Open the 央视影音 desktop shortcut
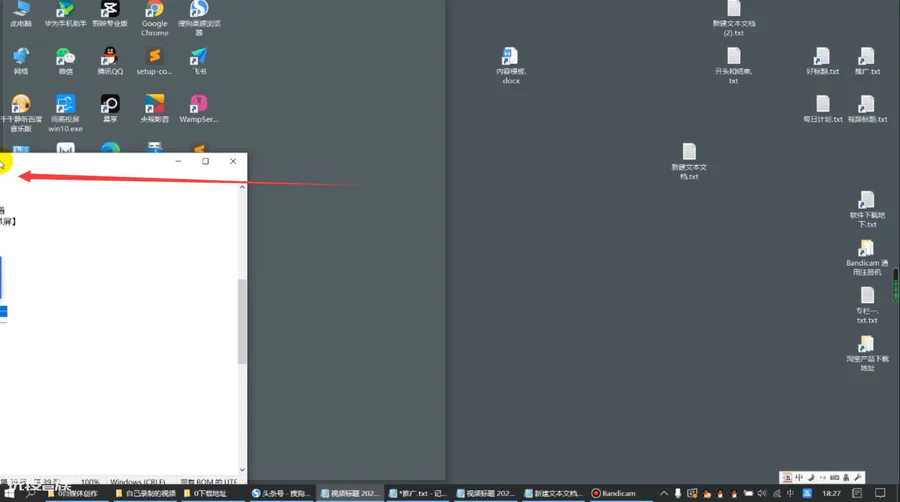The height and width of the screenshot is (502, 900). [x=154, y=109]
